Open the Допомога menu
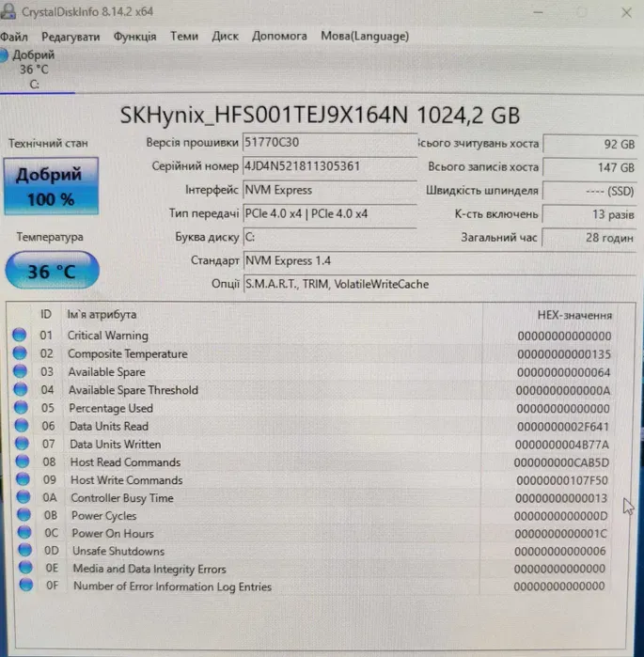 coord(279,36)
